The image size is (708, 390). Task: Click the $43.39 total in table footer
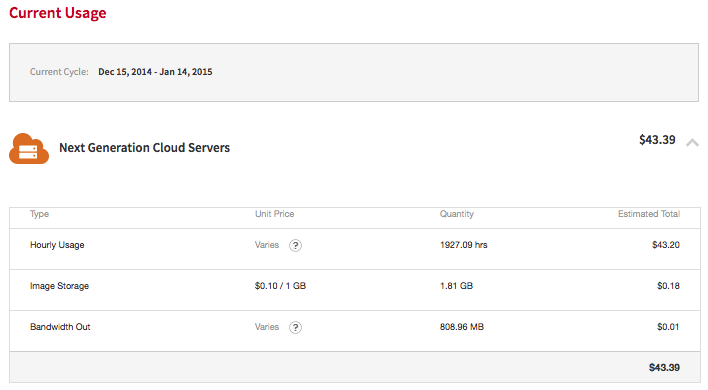point(665,367)
